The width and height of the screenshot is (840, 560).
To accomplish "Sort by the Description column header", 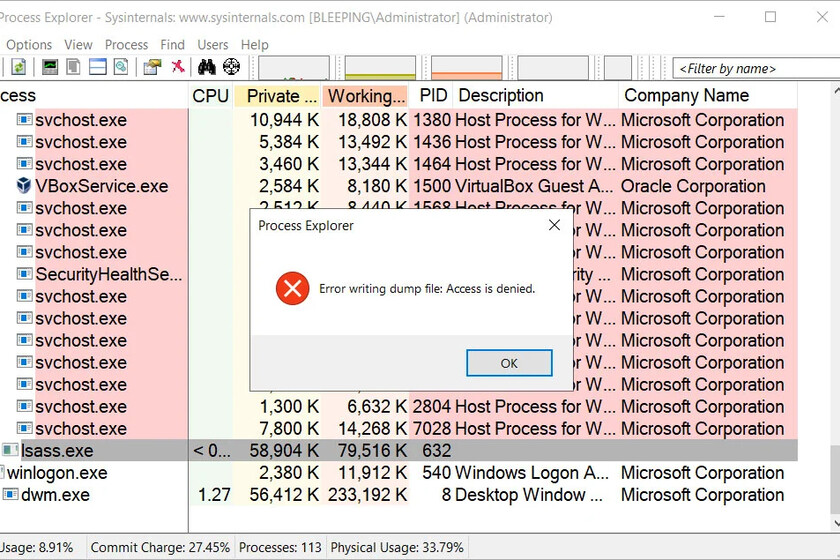I will [535, 96].
